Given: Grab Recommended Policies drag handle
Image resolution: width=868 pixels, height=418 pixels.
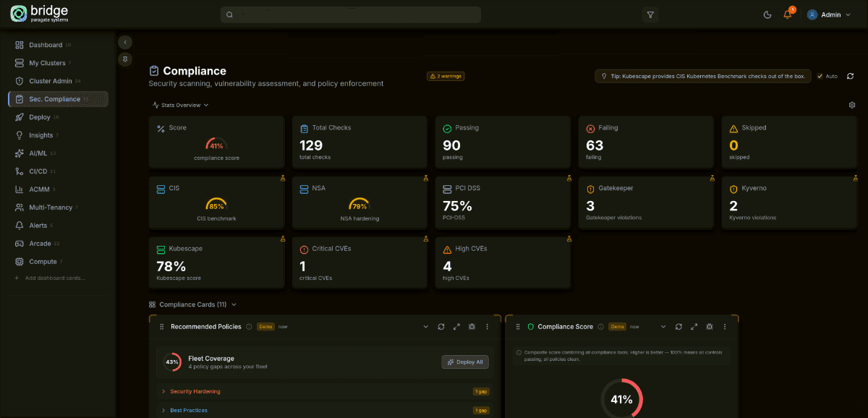Looking at the screenshot, I should point(162,327).
